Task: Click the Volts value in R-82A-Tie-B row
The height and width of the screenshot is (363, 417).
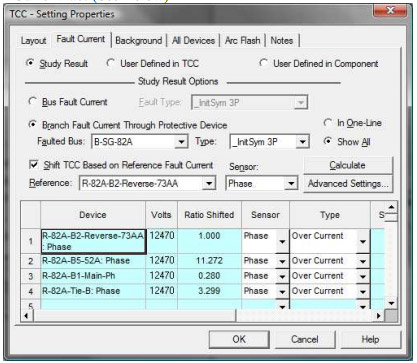Action: [162, 291]
